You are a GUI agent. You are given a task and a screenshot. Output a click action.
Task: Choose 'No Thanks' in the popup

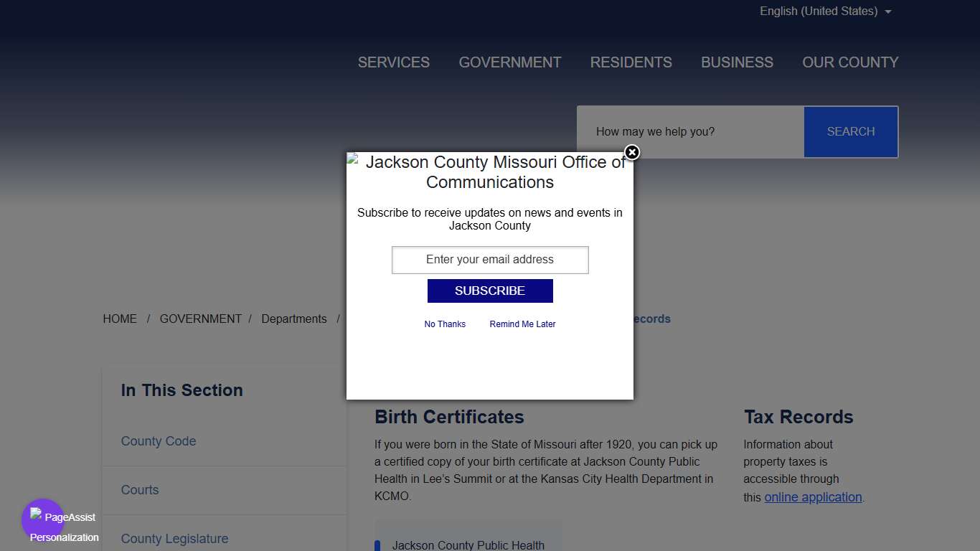pos(445,324)
